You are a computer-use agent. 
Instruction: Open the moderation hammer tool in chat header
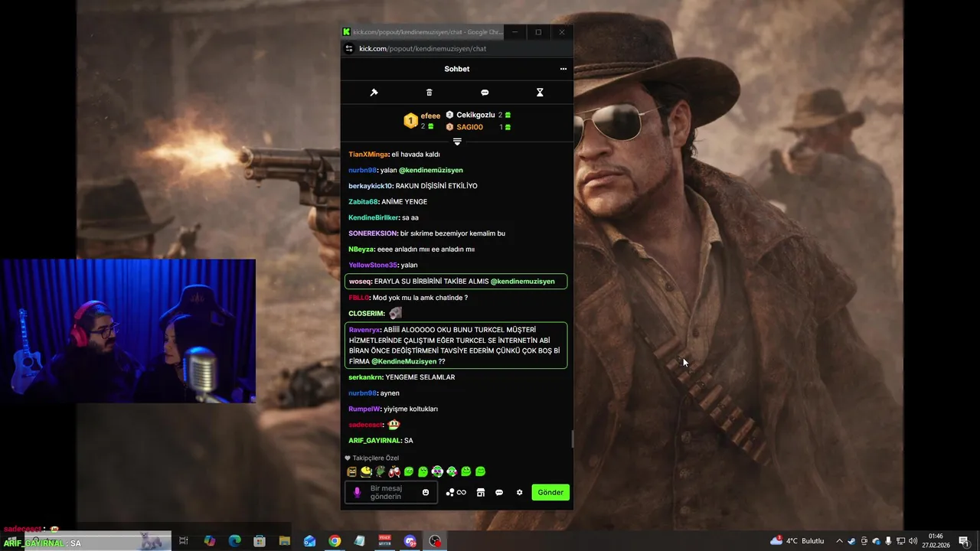[x=374, y=93]
